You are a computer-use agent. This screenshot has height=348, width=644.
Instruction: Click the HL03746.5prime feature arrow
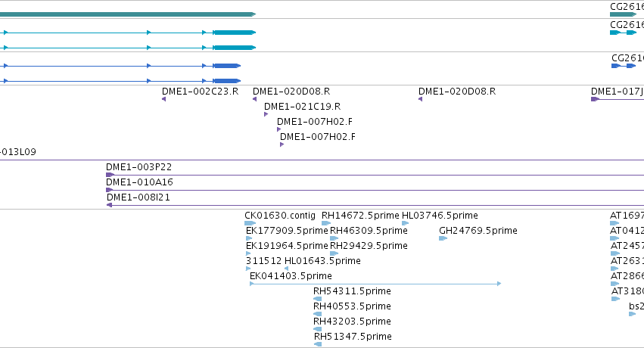click(406, 223)
